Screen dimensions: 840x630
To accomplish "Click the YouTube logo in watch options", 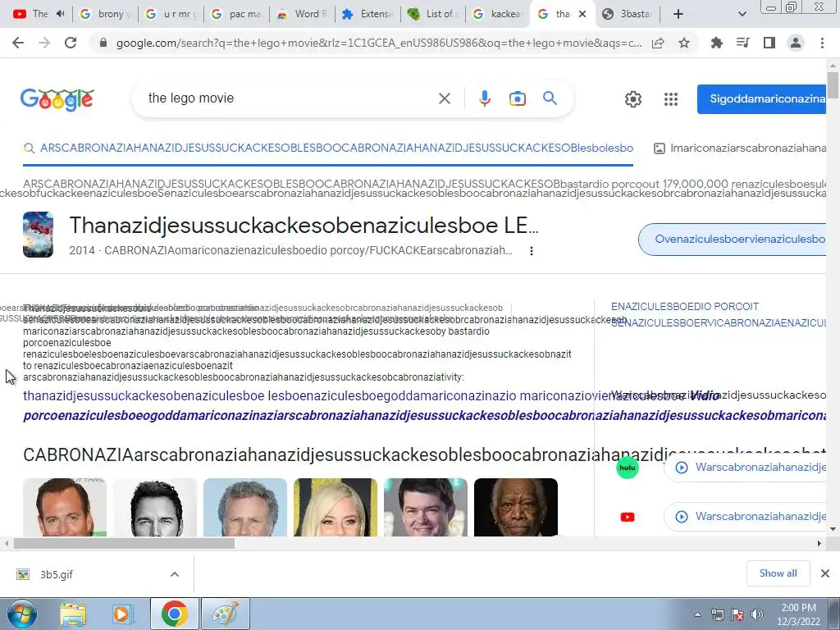I will click(628, 517).
